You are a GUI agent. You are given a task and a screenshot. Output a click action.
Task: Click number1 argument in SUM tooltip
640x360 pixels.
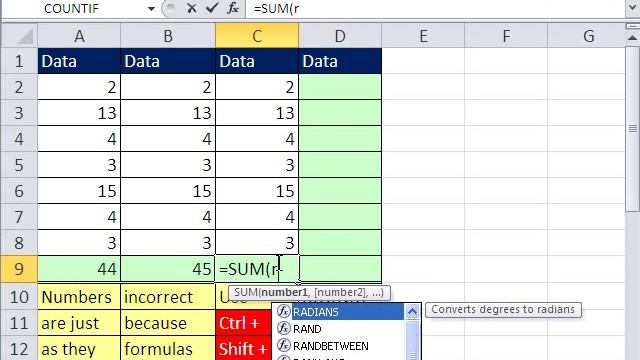284,292
